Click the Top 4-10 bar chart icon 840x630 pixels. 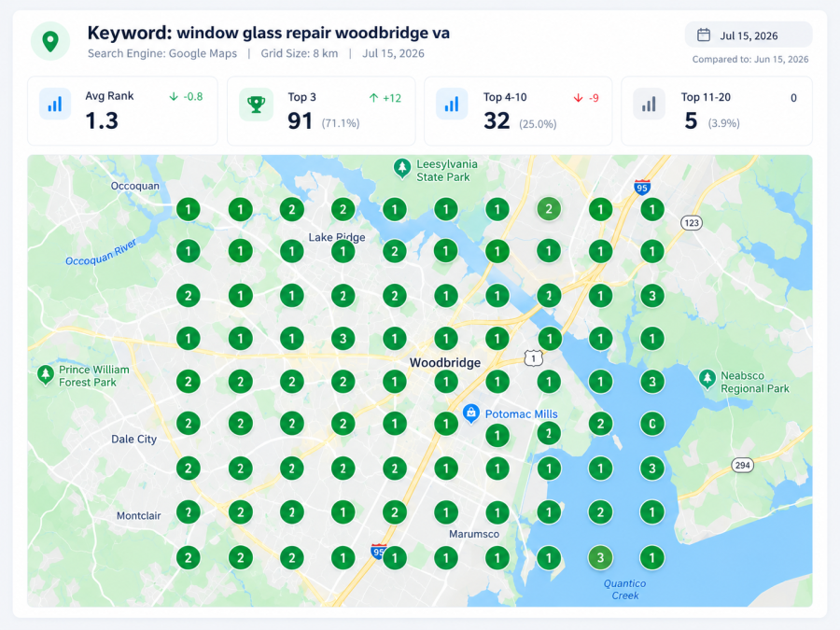(452, 104)
